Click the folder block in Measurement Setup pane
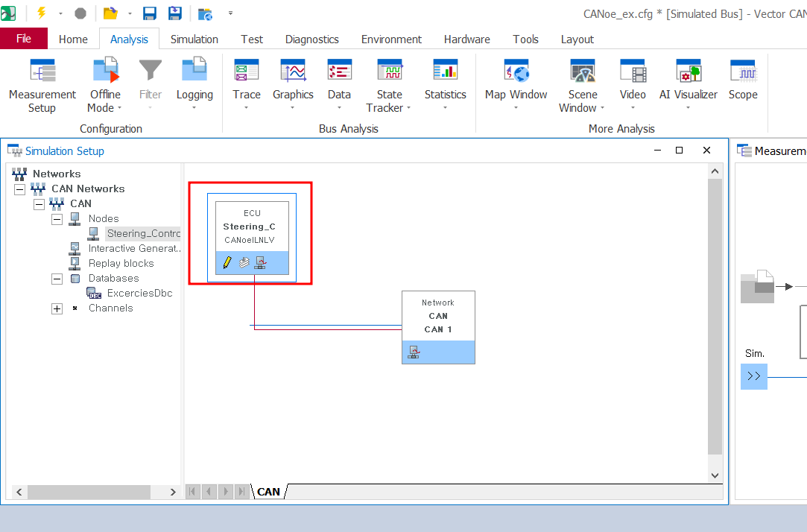Screen dimensions: 807x532 click(x=757, y=287)
